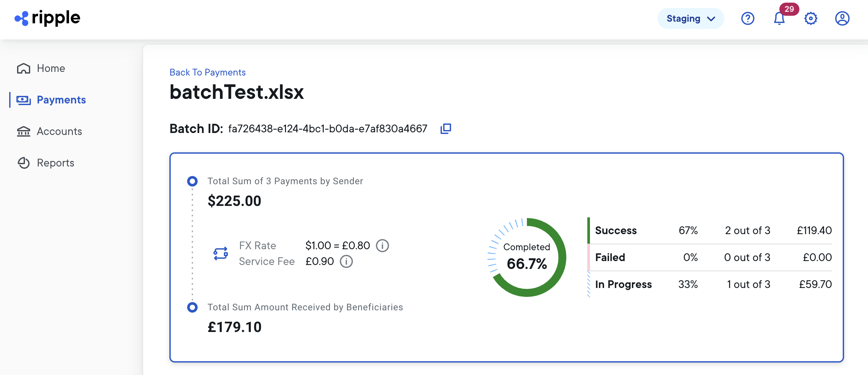Open notifications via the bell icon

click(x=779, y=18)
